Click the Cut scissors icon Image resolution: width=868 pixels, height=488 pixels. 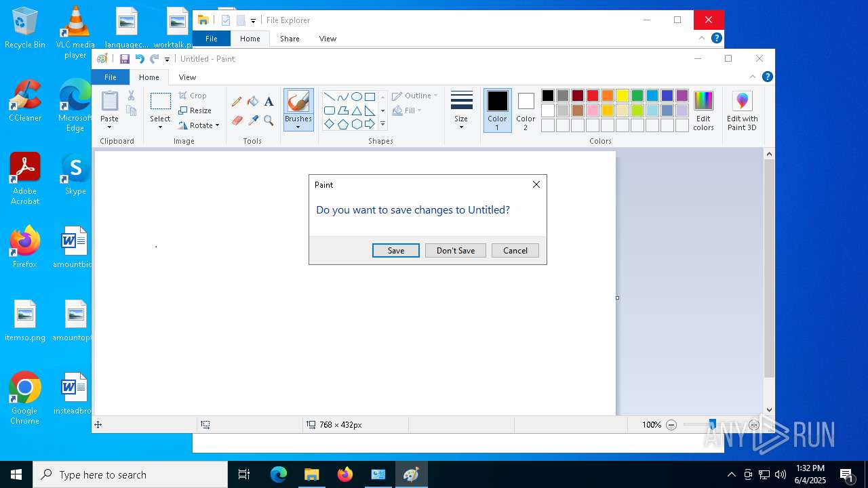pyautogui.click(x=132, y=96)
